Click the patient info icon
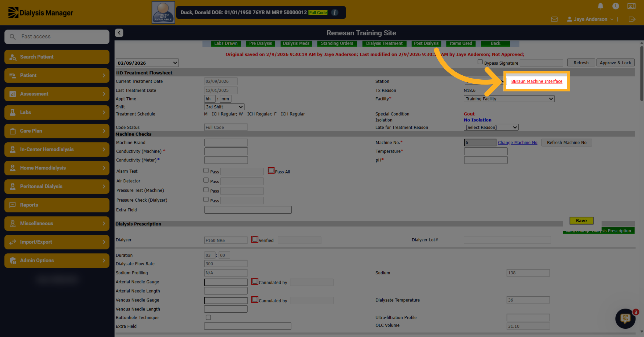The image size is (644, 337). [x=335, y=12]
